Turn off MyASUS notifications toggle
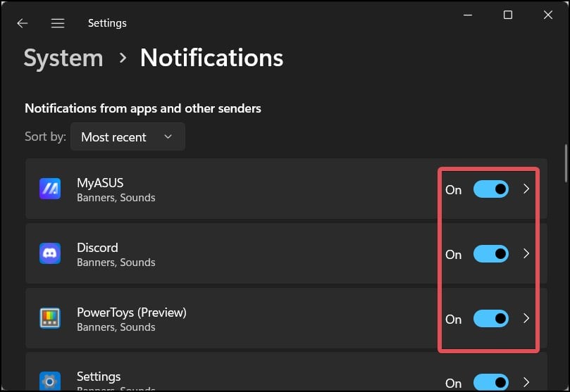Screen dimensions: 570x392 [491, 189]
